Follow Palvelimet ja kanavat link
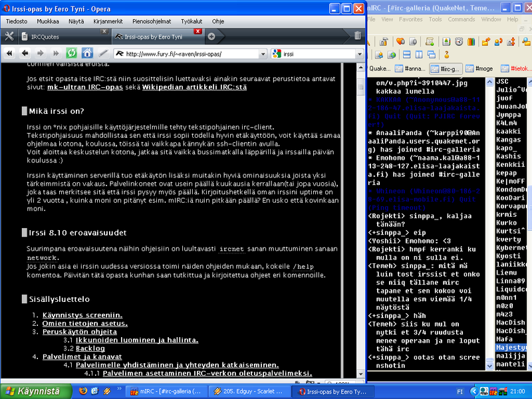Viewport: 532px width, 399px height. [x=82, y=356]
